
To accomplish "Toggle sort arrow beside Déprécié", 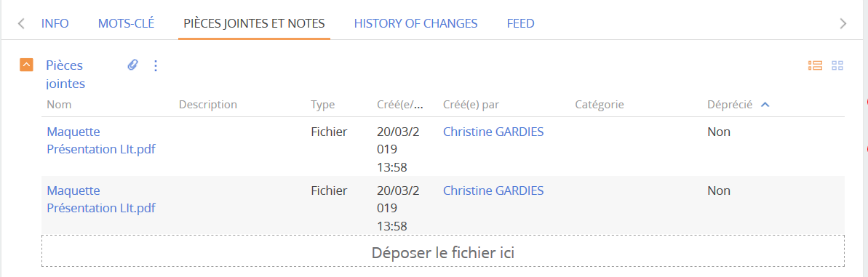I will pos(765,105).
